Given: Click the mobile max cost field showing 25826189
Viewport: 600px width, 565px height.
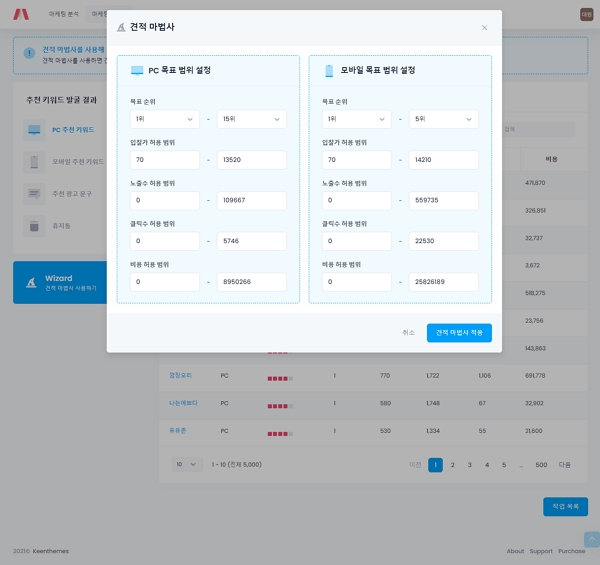Looking at the screenshot, I should 443,282.
